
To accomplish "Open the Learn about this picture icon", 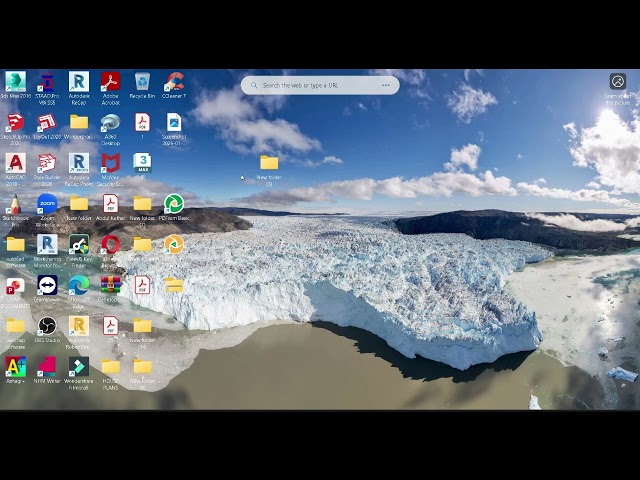I will click(x=618, y=81).
